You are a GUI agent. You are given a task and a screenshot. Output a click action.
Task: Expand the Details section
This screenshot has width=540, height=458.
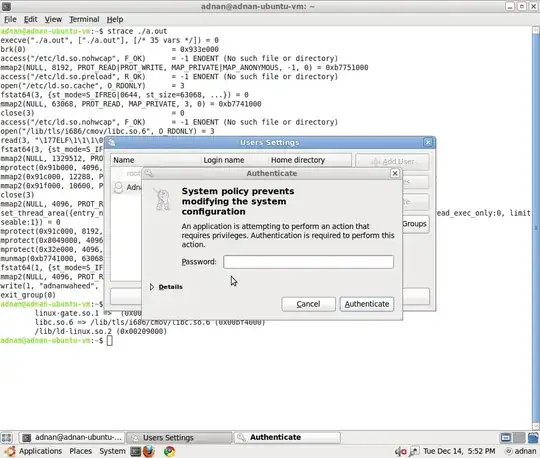click(x=166, y=287)
